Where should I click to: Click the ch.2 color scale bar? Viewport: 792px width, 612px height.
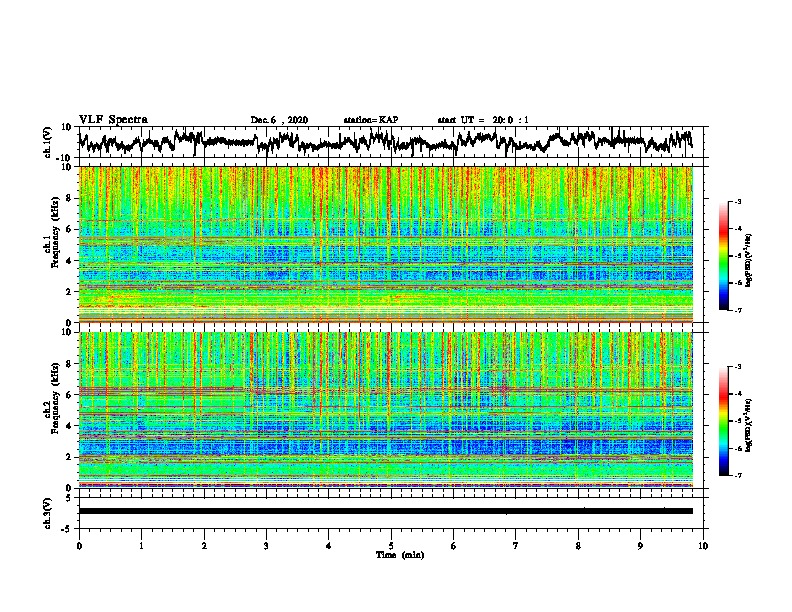point(723,421)
